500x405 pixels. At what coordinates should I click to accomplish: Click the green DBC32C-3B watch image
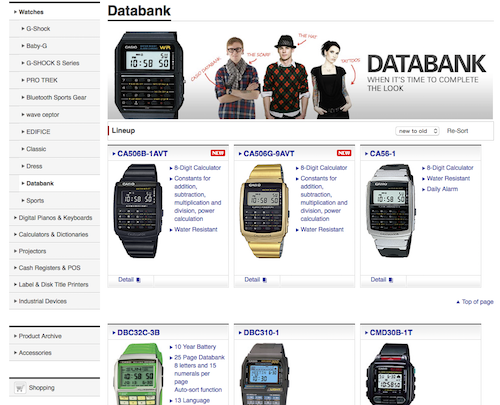(x=138, y=374)
